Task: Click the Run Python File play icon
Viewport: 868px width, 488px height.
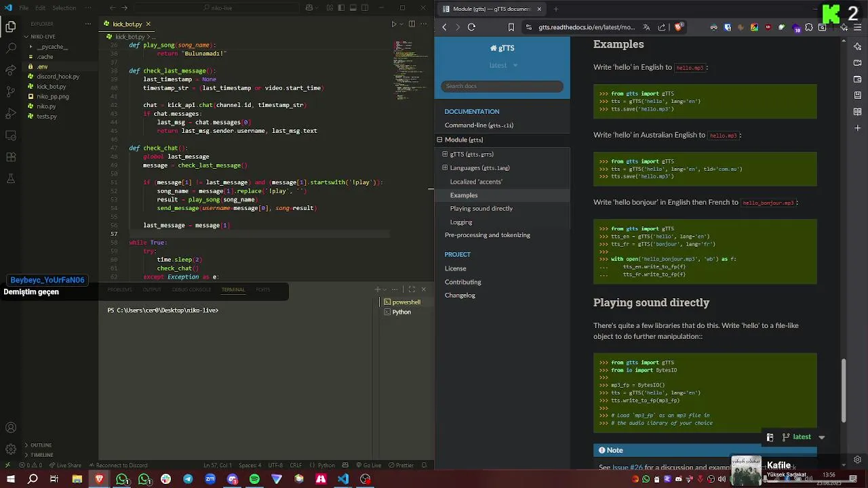Action: (x=394, y=24)
